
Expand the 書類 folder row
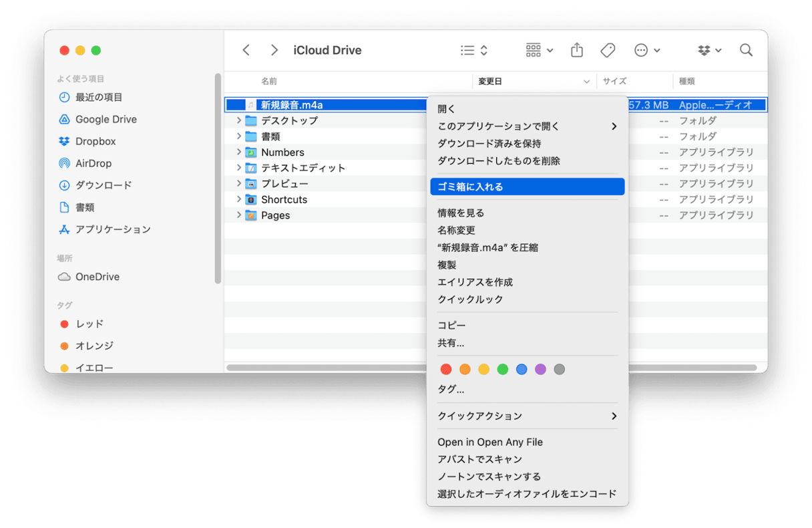pyautogui.click(x=238, y=136)
